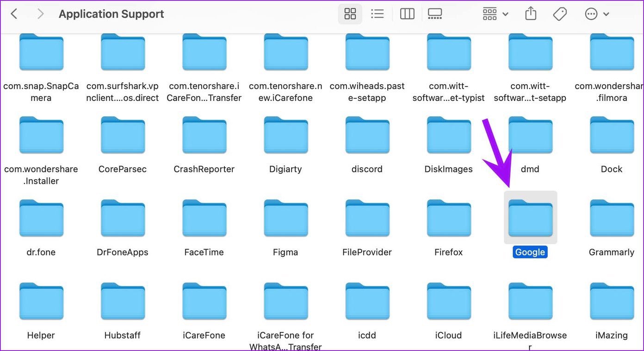Select the Firefox folder icon
The image size is (644, 351).
click(x=448, y=218)
